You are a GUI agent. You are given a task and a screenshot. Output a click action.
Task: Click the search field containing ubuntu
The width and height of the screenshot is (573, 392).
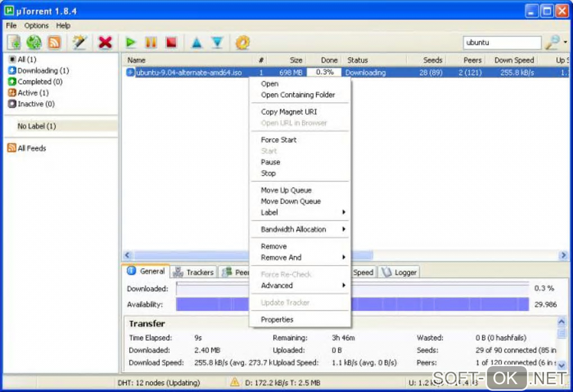point(502,42)
